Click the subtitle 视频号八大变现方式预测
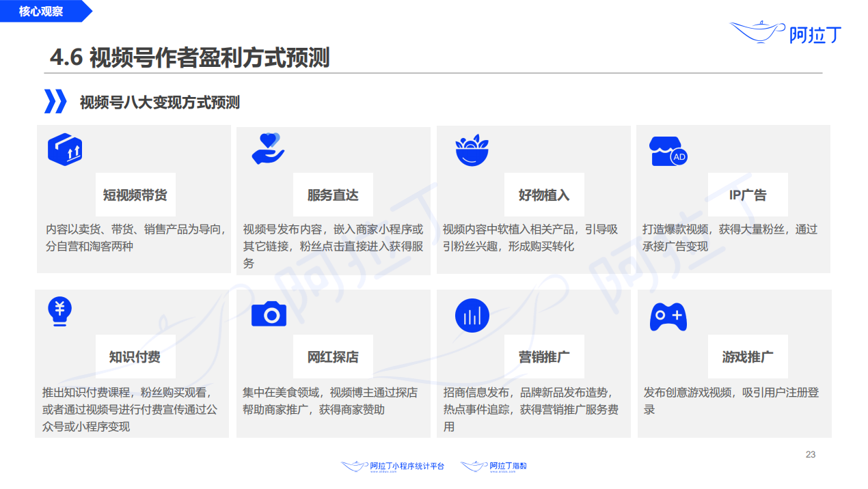This screenshot has height=489, width=868. tap(159, 102)
